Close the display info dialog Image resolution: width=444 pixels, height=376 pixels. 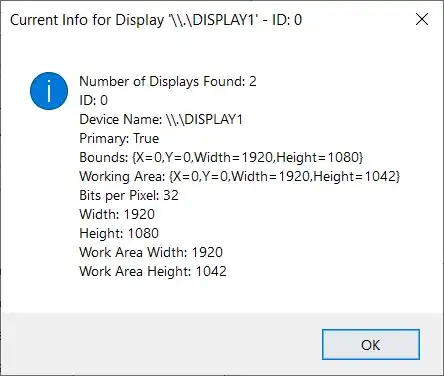point(422,19)
